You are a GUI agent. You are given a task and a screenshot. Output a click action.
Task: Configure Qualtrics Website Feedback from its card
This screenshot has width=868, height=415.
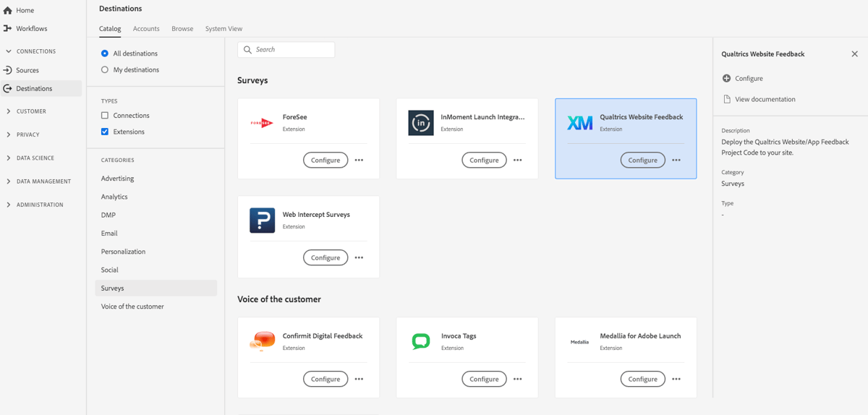pos(642,160)
